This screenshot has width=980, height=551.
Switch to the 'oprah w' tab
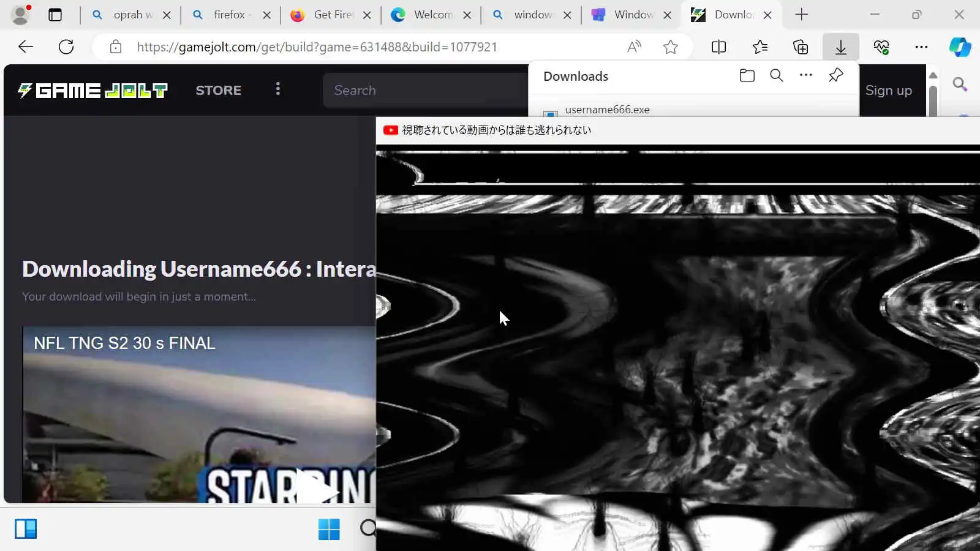(x=132, y=15)
